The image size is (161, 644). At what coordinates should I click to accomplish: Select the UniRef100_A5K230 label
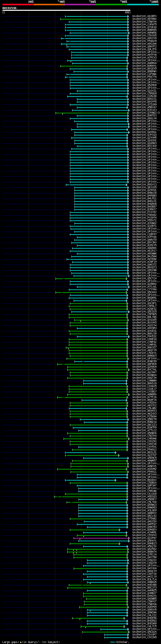point(144,546)
